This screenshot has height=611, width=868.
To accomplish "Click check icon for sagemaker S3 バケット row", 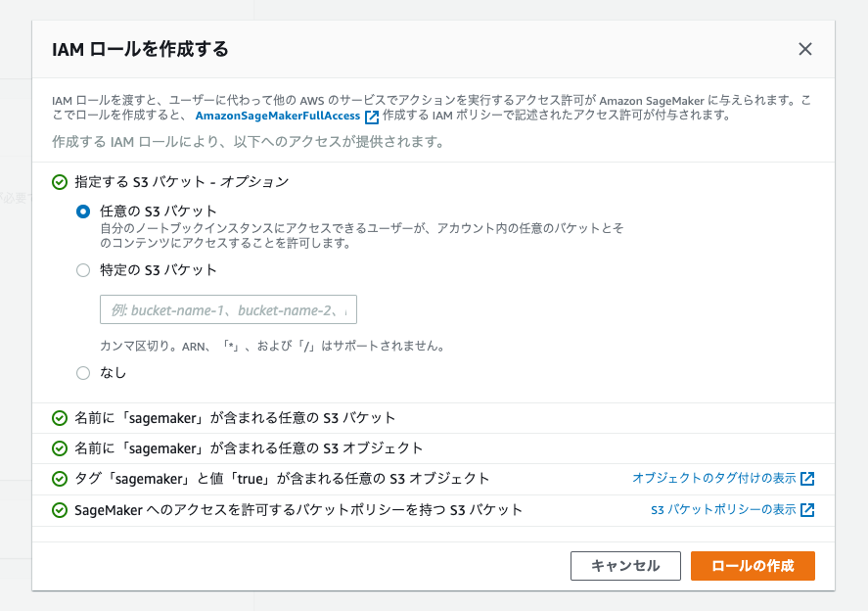I will pyautogui.click(x=60, y=418).
